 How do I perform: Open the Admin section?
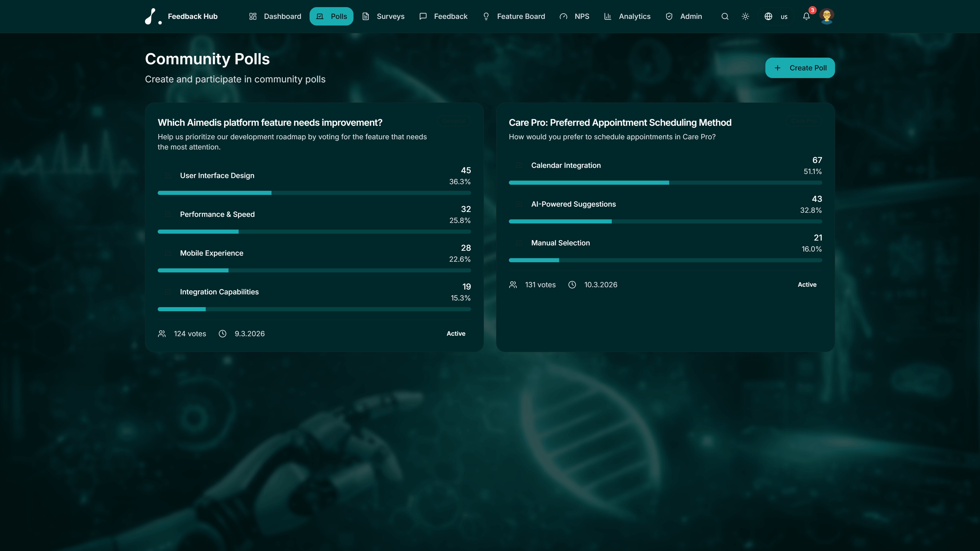coord(684,16)
